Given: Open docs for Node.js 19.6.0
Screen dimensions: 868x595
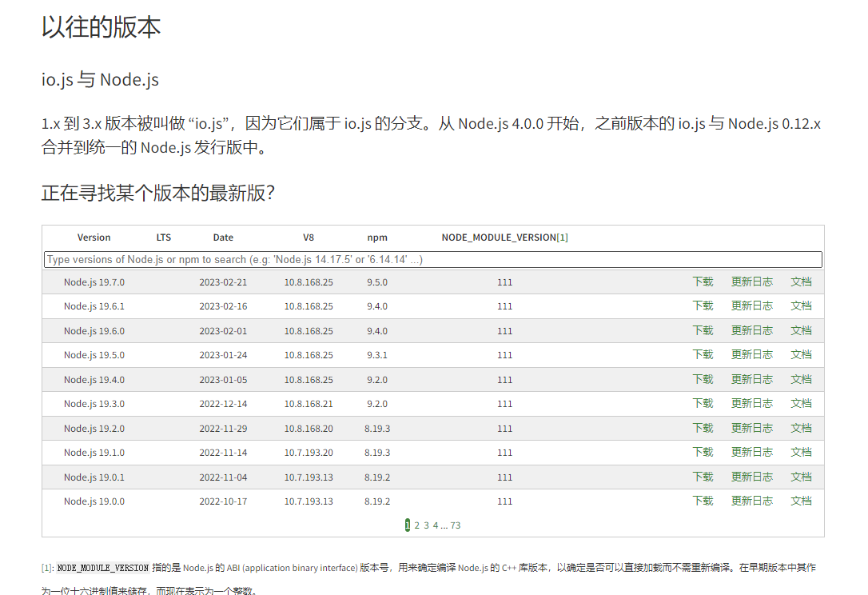Looking at the screenshot, I should (801, 330).
